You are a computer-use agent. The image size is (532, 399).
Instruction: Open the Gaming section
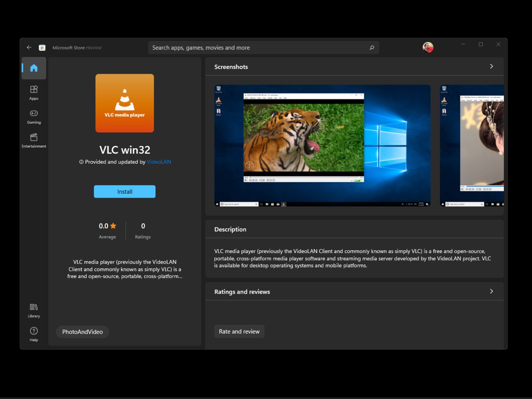[34, 116]
